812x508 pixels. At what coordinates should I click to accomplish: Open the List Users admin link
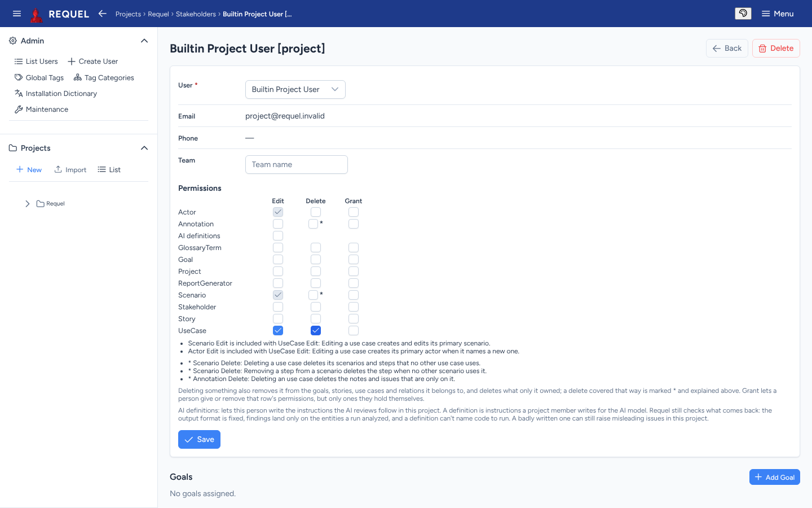[x=36, y=62]
